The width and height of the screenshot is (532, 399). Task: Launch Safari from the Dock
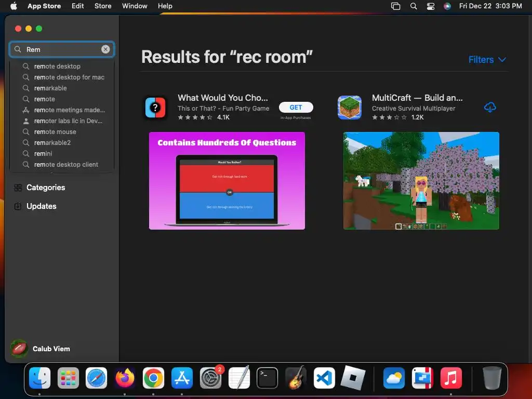tap(96, 378)
